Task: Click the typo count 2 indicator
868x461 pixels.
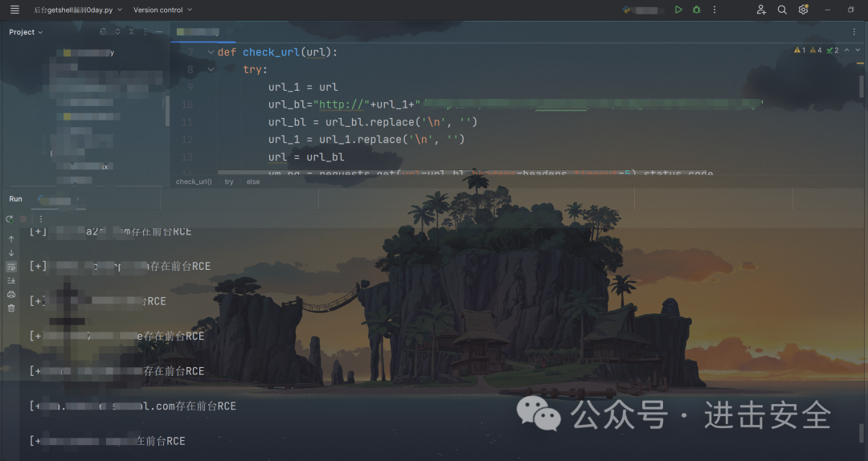Action: [833, 50]
